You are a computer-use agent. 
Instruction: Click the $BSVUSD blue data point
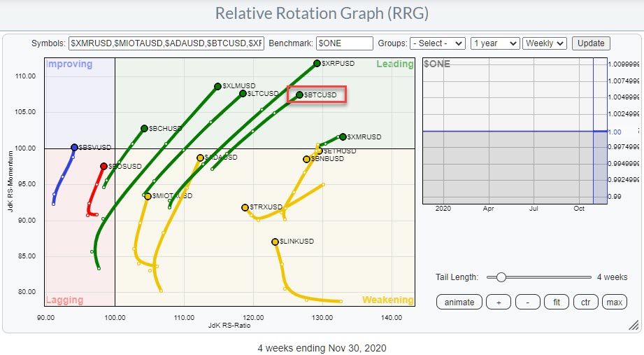click(x=74, y=147)
